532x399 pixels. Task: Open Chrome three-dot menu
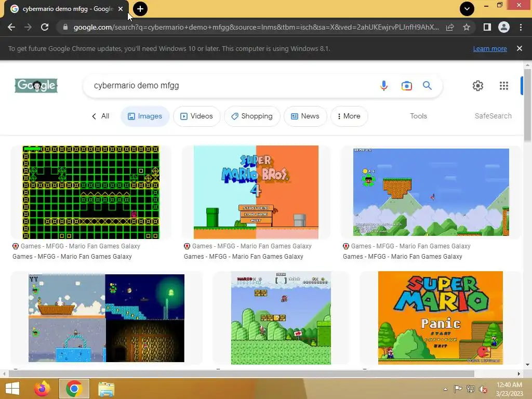[521, 27]
